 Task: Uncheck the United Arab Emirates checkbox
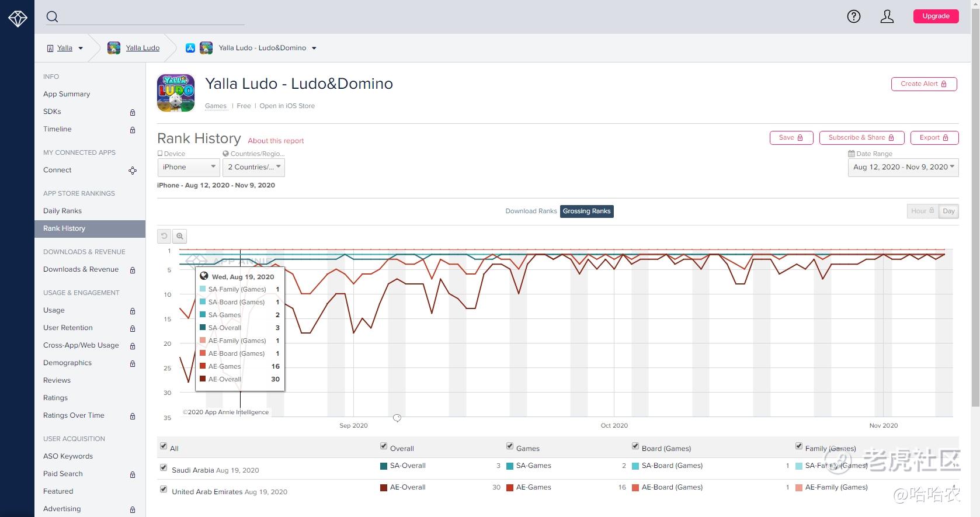click(x=164, y=489)
